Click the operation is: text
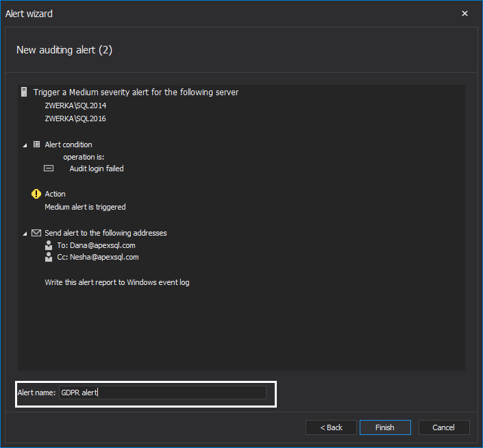Screen dimensions: 483x448 [84, 157]
